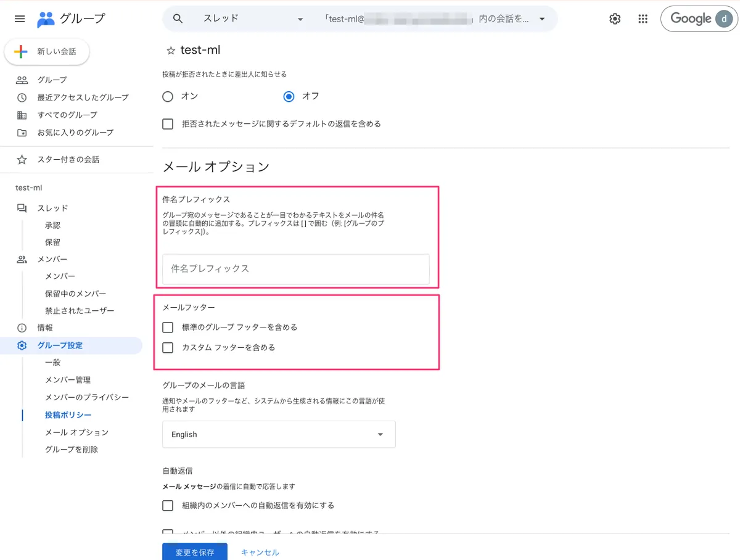Click the キャンセル link
This screenshot has width=740, height=560.
(260, 553)
